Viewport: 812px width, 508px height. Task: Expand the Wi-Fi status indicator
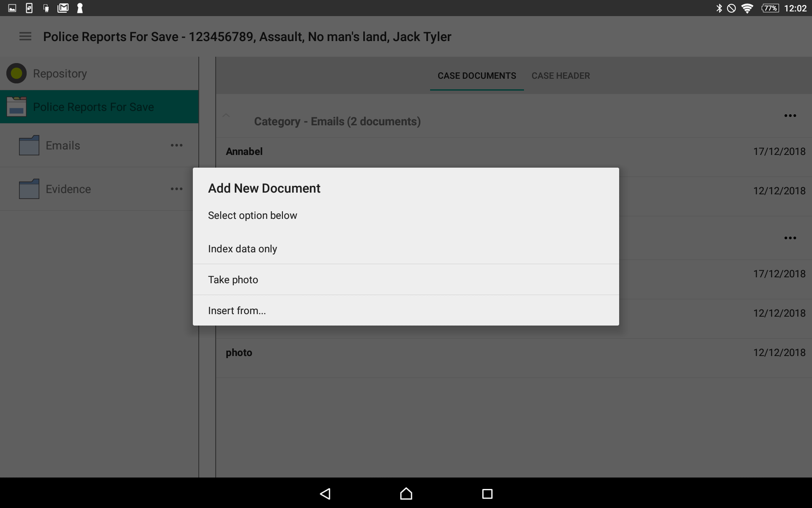pos(748,8)
